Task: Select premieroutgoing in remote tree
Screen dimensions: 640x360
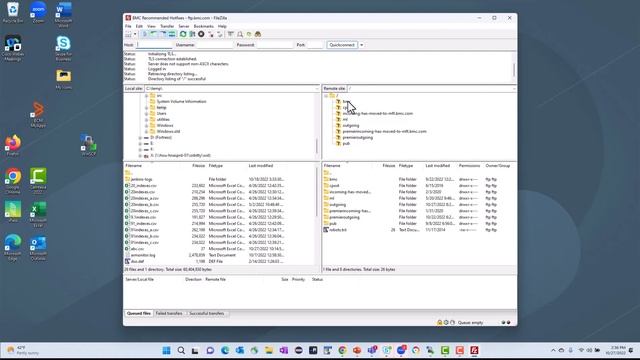Action: [x=358, y=138]
